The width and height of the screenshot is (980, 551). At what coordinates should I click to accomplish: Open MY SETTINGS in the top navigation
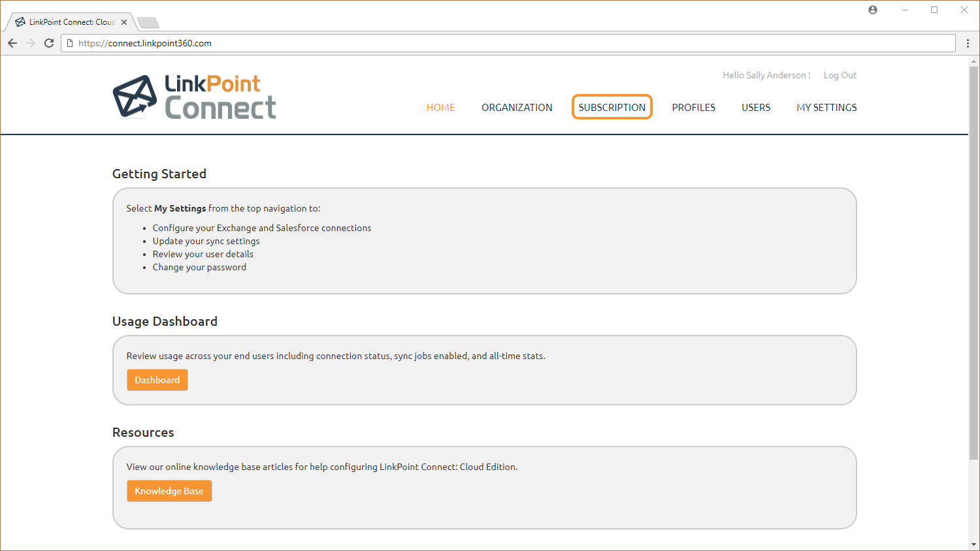pos(826,108)
